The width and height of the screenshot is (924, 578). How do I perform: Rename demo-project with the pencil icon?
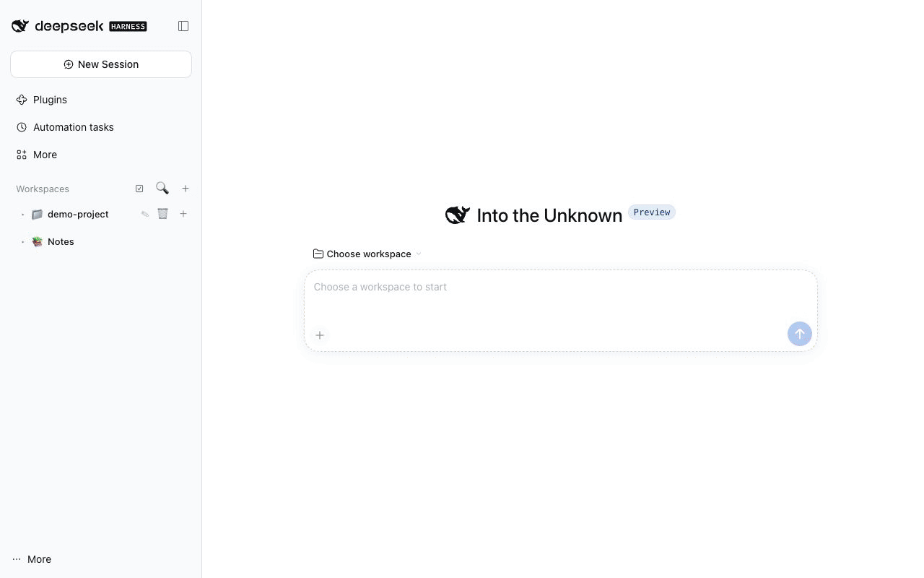point(145,214)
